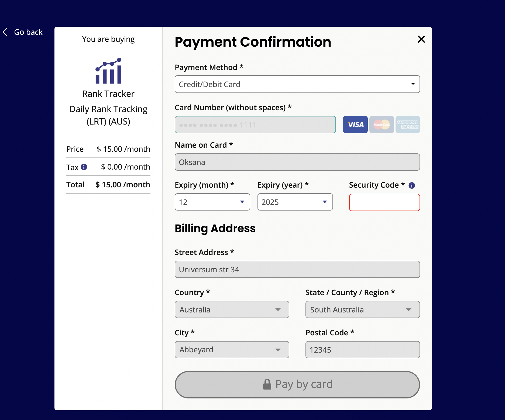The image size is (505, 420).
Task: Click the Card Number field
Action: pyautogui.click(x=255, y=125)
